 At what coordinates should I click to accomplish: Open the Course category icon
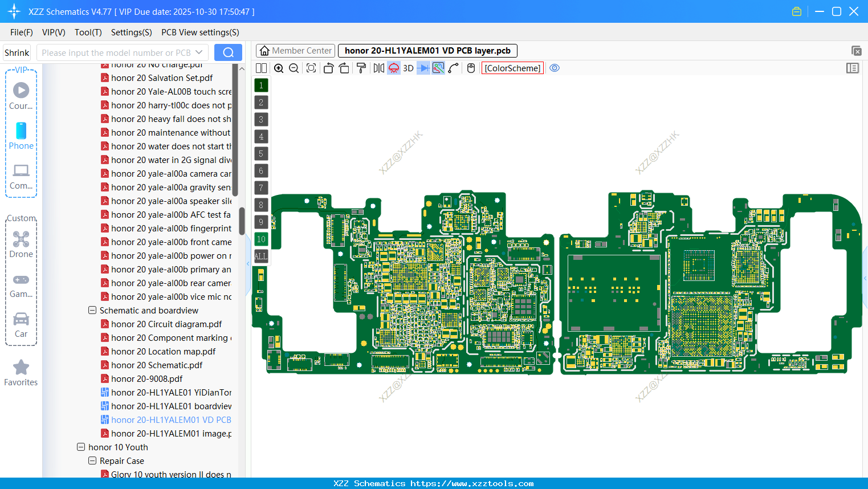21,96
